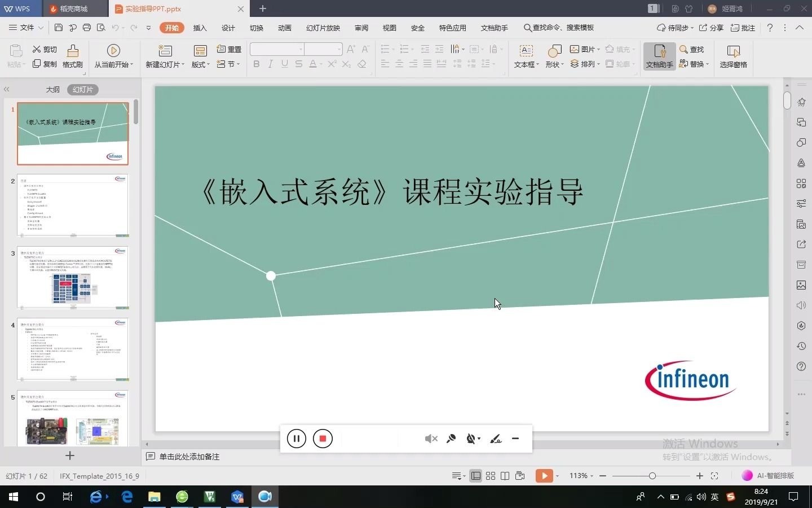Open the Animation (动画) tab

(x=285, y=28)
